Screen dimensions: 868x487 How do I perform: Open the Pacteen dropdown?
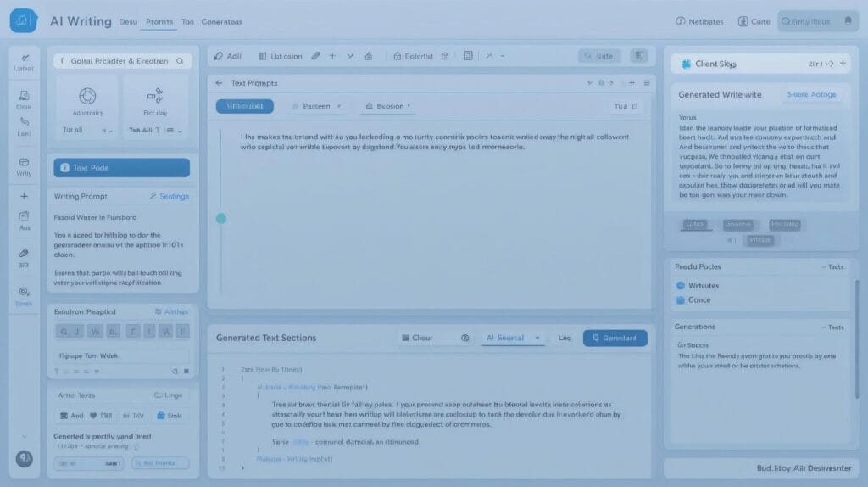point(315,107)
